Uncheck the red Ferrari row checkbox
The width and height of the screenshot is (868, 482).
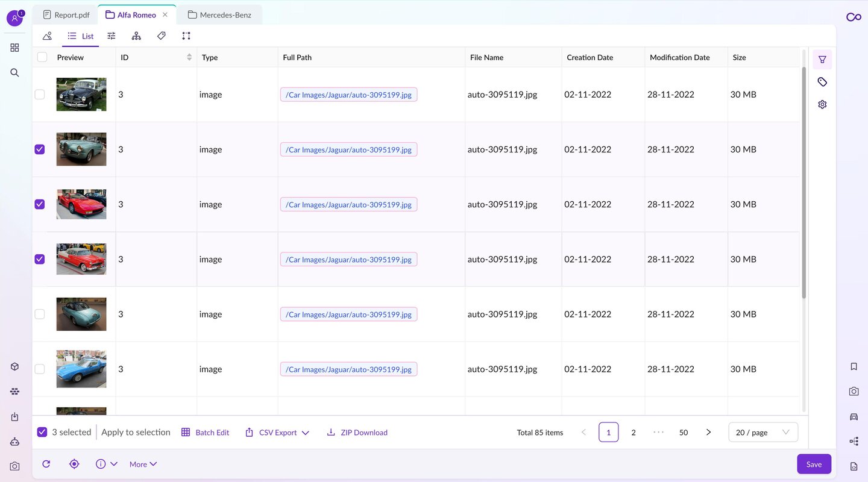click(40, 204)
